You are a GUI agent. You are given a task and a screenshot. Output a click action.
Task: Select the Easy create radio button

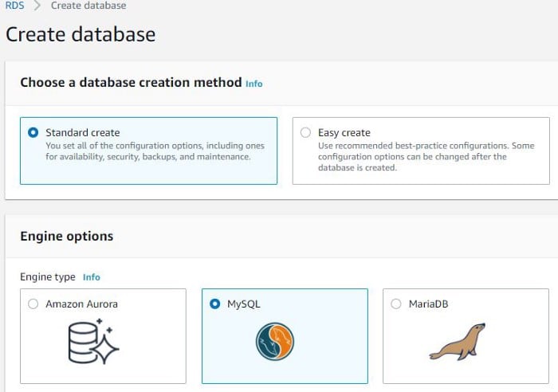coord(305,133)
